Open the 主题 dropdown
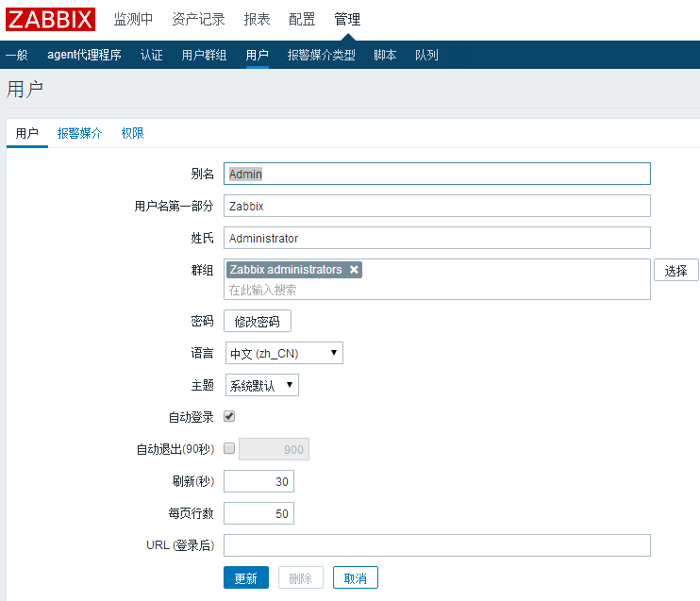The image size is (700, 601). point(262,385)
